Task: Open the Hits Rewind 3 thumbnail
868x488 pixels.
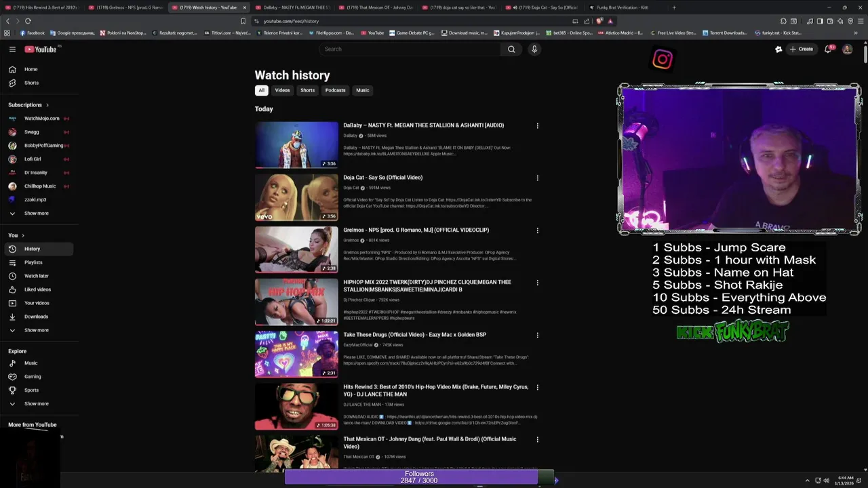Action: pyautogui.click(x=296, y=407)
